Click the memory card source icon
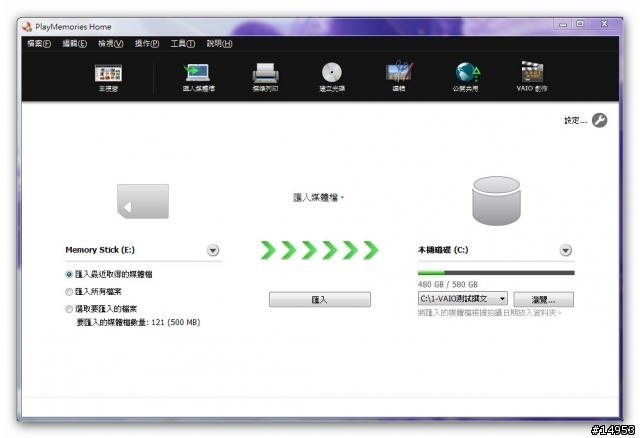 [143, 201]
